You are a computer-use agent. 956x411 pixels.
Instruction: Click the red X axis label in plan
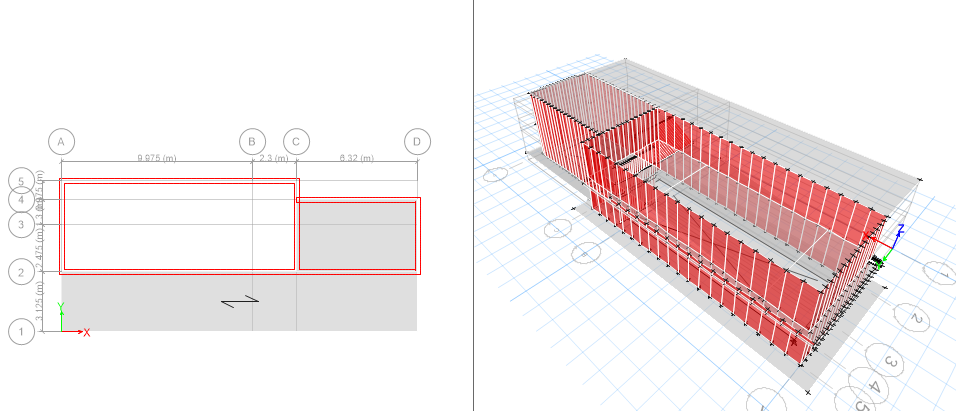click(87, 332)
